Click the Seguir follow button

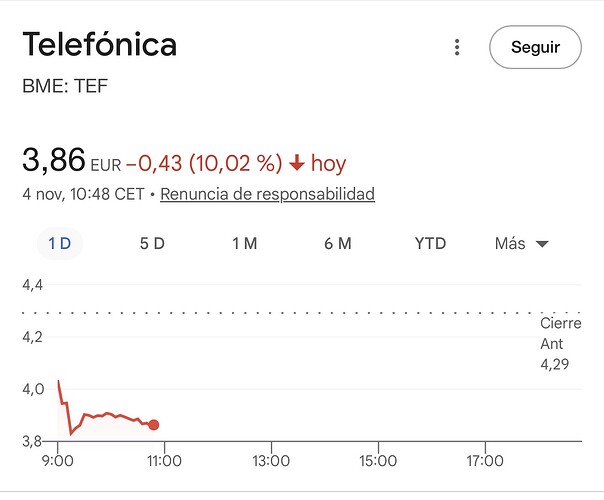tap(535, 47)
